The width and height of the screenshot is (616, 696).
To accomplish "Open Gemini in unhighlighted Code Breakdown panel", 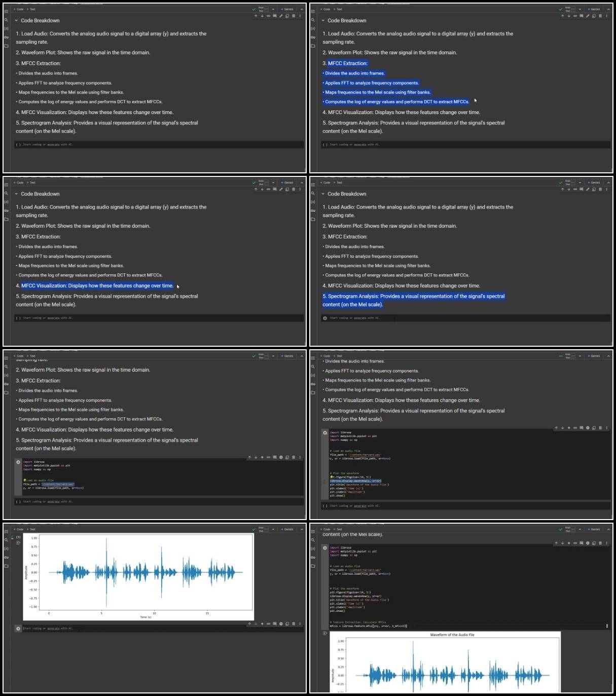I will 287,9.
